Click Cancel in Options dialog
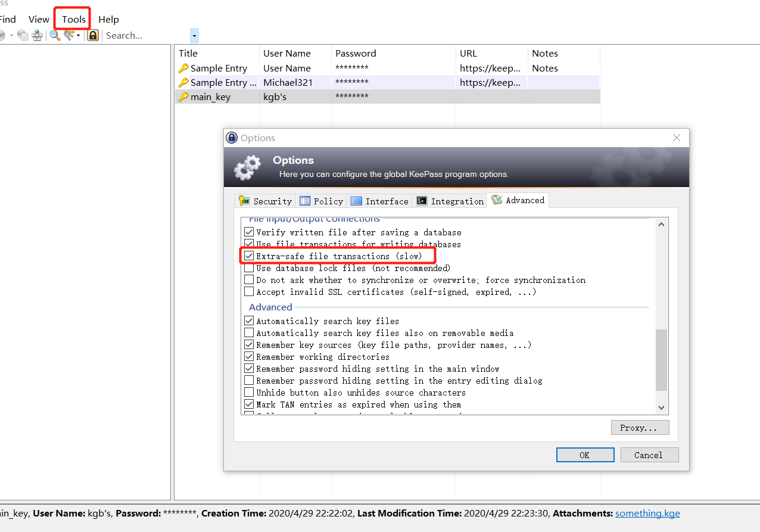Screen dimensions: 760x532 (649, 455)
